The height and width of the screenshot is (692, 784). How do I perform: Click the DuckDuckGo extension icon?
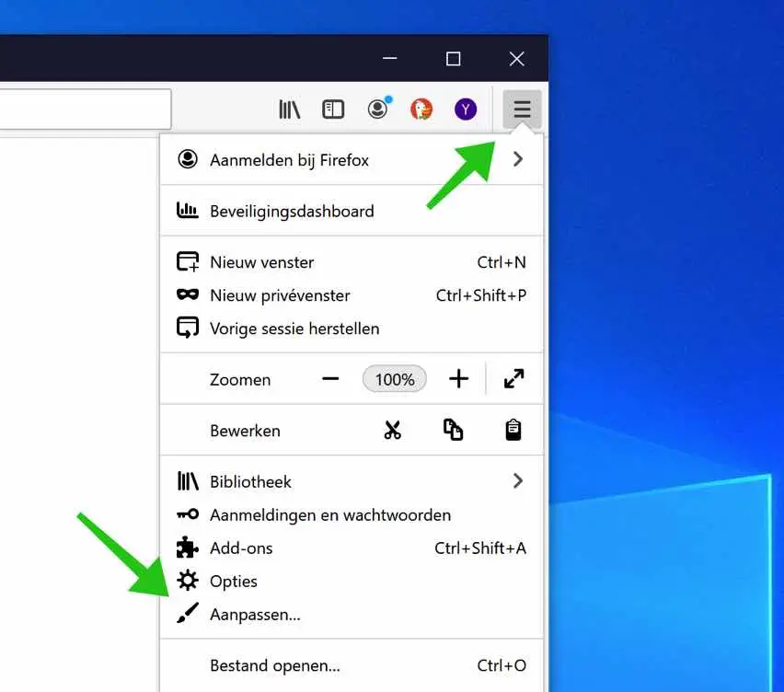coord(421,109)
